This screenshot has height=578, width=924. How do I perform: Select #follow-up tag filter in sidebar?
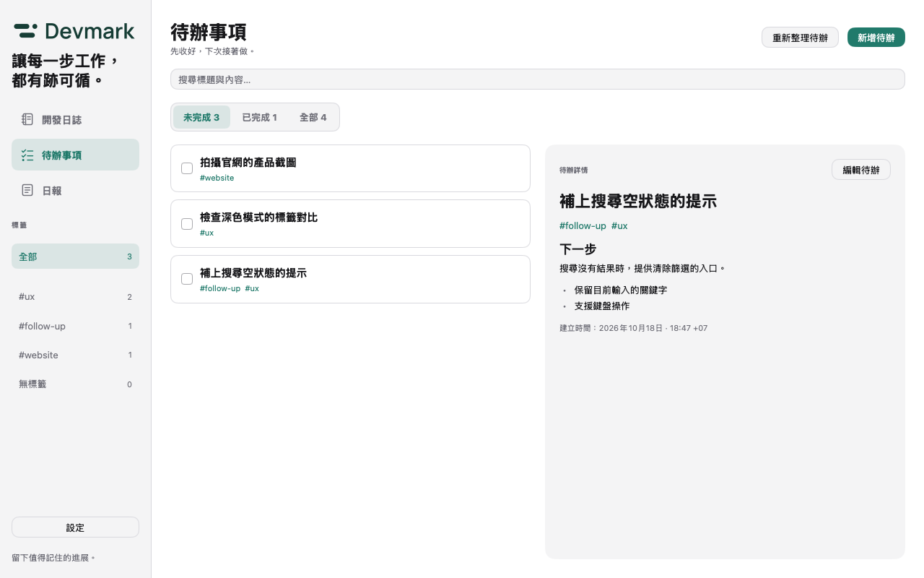[x=75, y=326]
